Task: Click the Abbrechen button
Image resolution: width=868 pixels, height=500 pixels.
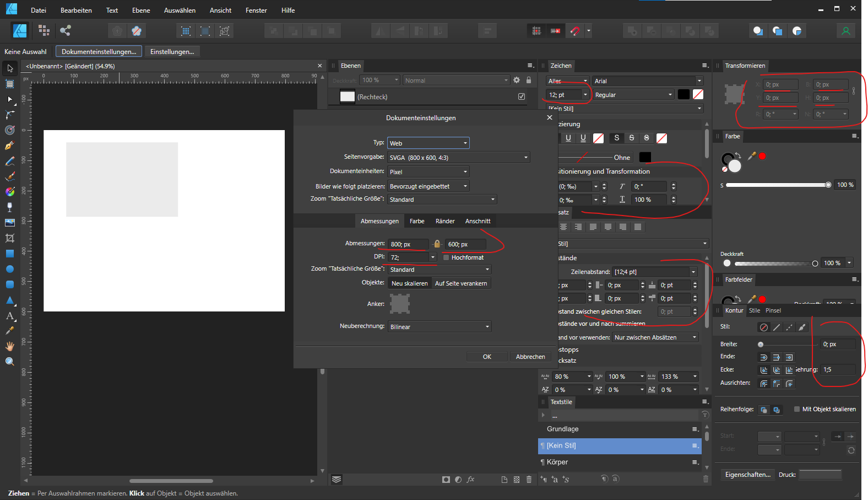Action: pos(530,357)
